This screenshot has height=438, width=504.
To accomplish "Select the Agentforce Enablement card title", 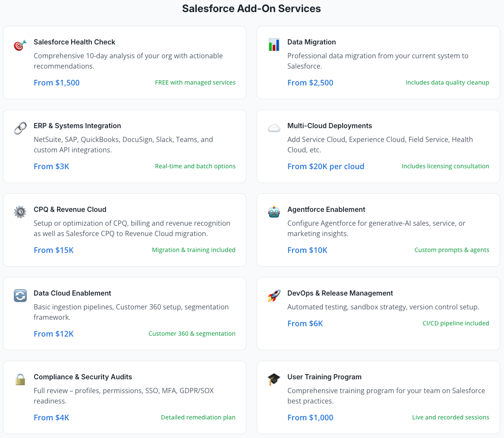I will pyautogui.click(x=326, y=209).
